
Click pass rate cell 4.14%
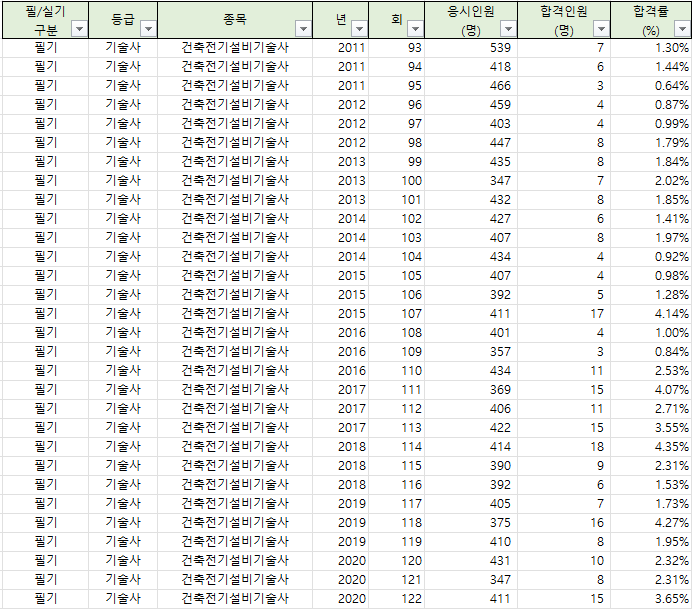coord(651,313)
